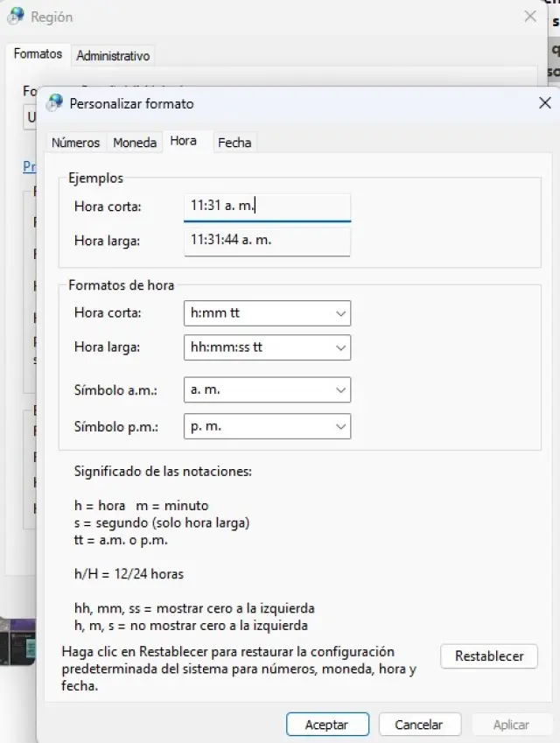Open the Administrativo tab

tap(113, 55)
